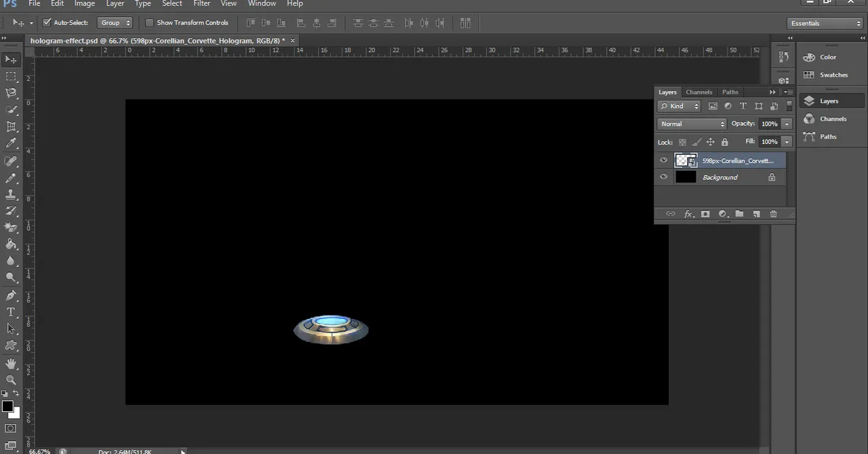Turn layer filtering on or off

click(789, 106)
